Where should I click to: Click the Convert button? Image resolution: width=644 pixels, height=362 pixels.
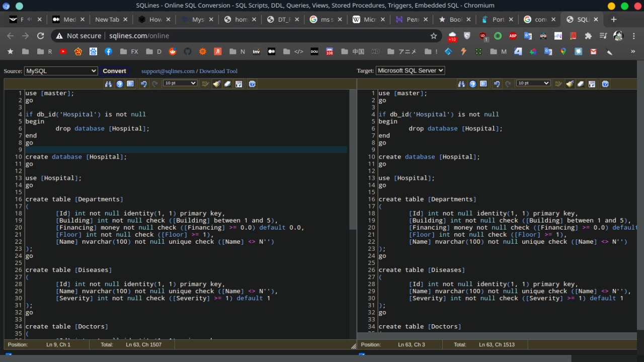(114, 71)
